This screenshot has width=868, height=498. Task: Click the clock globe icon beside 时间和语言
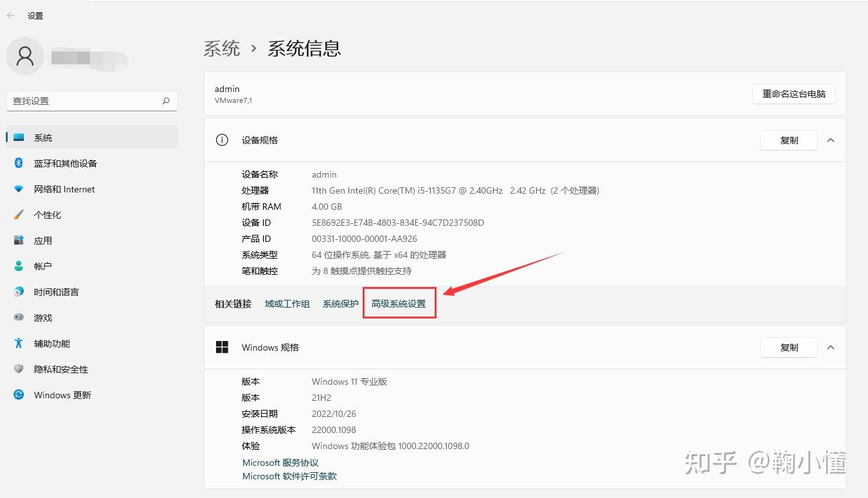click(19, 292)
